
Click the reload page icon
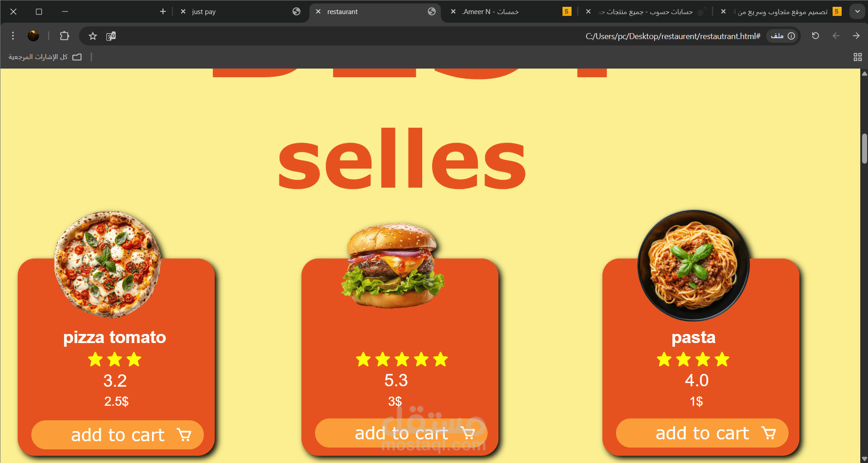[815, 36]
